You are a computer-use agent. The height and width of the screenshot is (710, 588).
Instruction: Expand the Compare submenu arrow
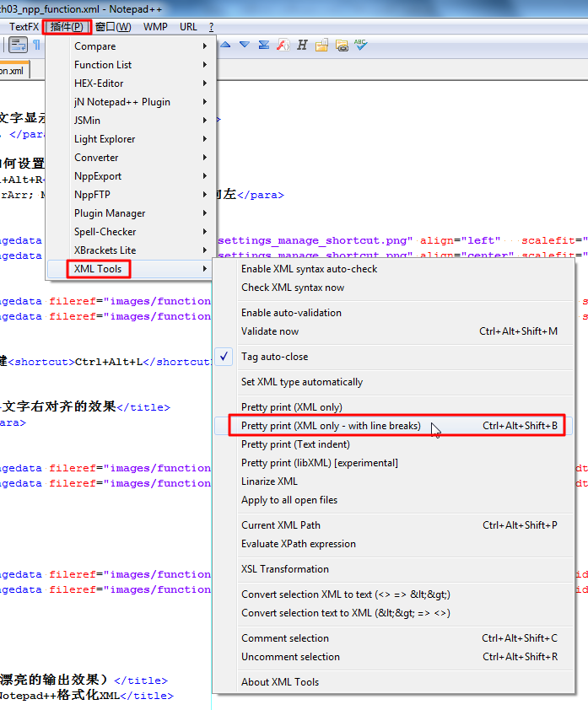click(204, 46)
